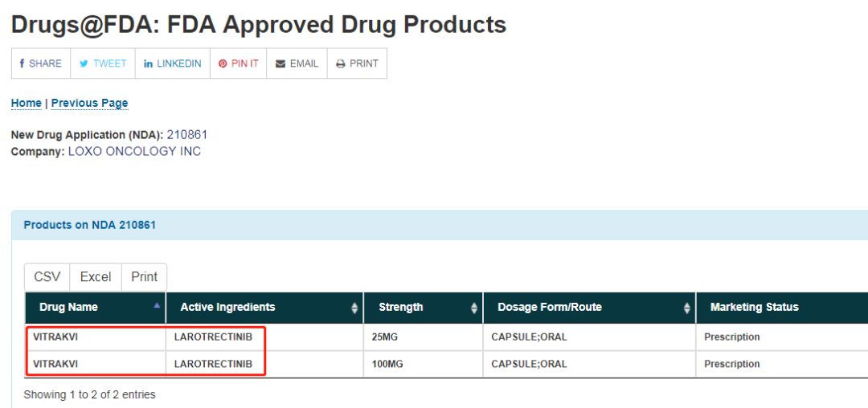The height and width of the screenshot is (408, 868).
Task: Share on LinkedIn button
Action: tap(173, 63)
